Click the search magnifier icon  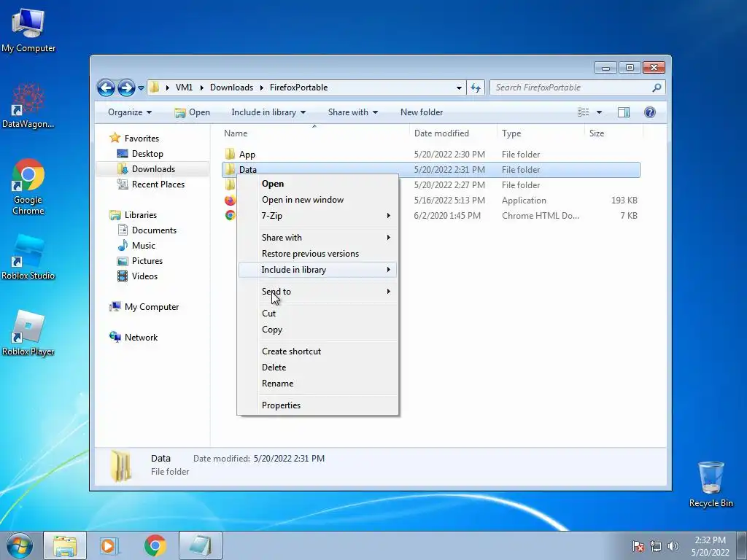coord(657,87)
